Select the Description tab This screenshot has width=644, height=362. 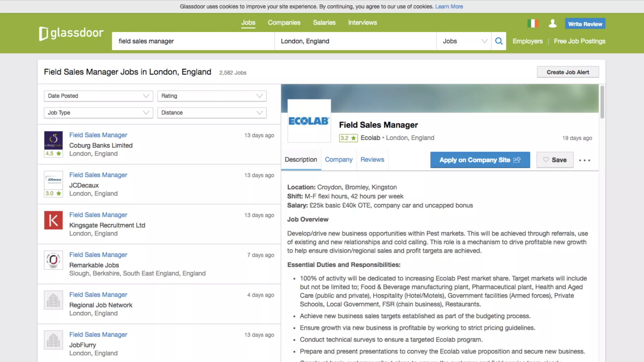301,160
